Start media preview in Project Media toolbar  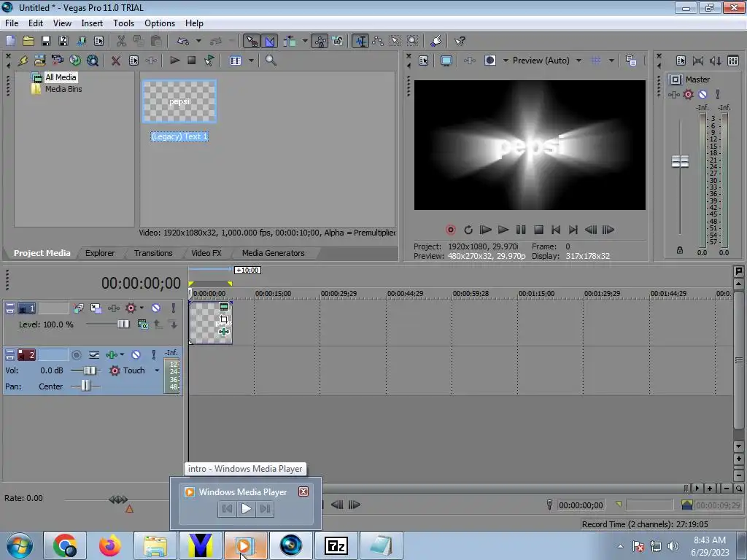[175, 61]
